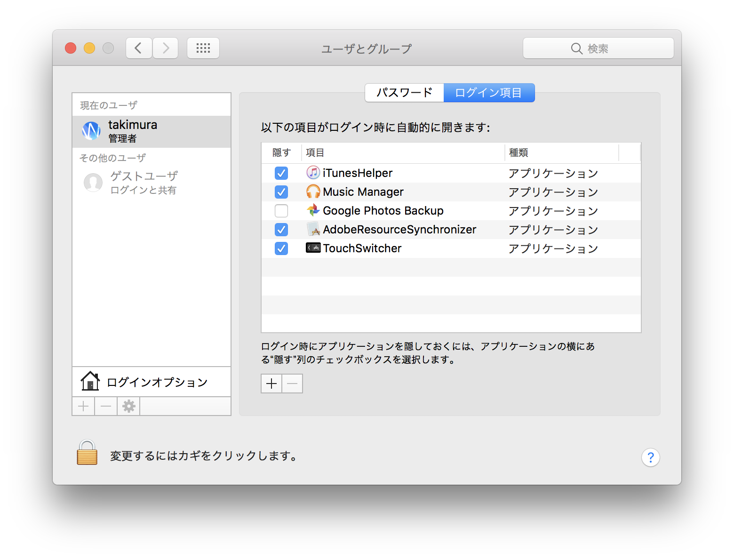Sort by the 項目 column header
734x560 pixels.
coord(403,153)
